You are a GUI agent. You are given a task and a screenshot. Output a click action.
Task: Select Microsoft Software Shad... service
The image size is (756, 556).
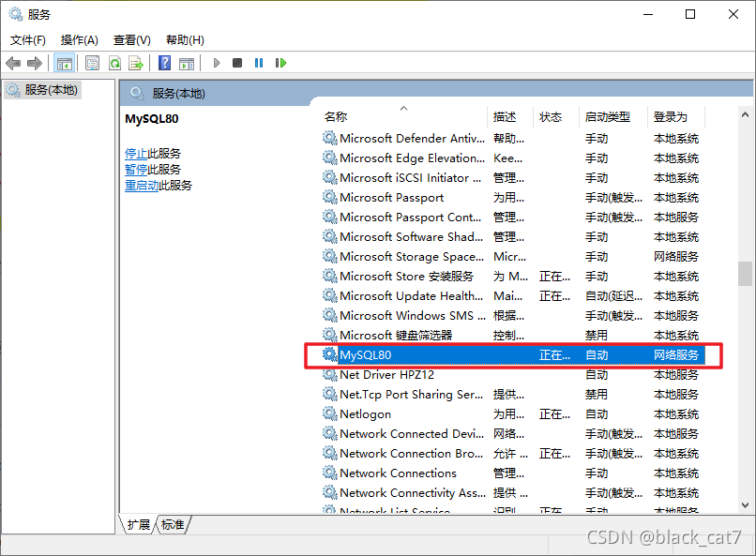coord(513,237)
